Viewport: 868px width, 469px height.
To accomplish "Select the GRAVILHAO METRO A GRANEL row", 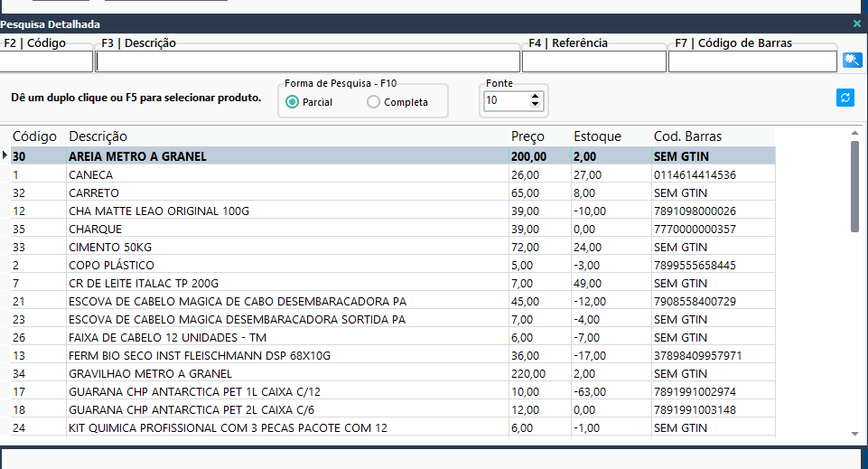I will click(393, 374).
